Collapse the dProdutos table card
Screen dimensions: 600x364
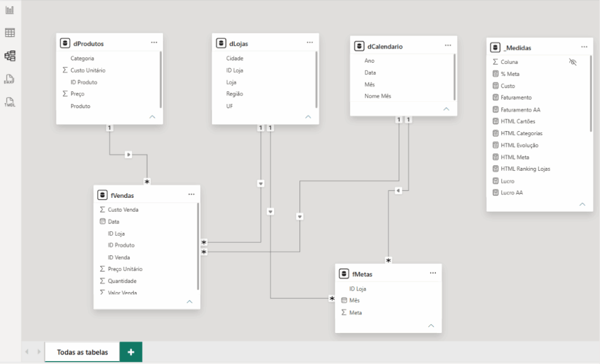pyautogui.click(x=152, y=116)
